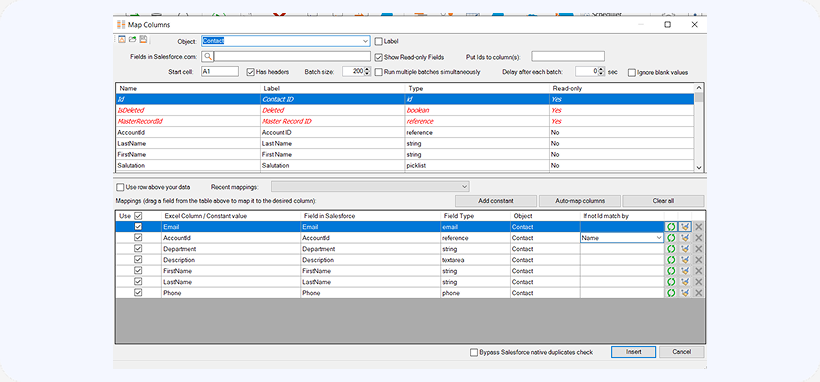
Task: Open the Name match-by dropdown for AccountId
Action: [x=659, y=238]
